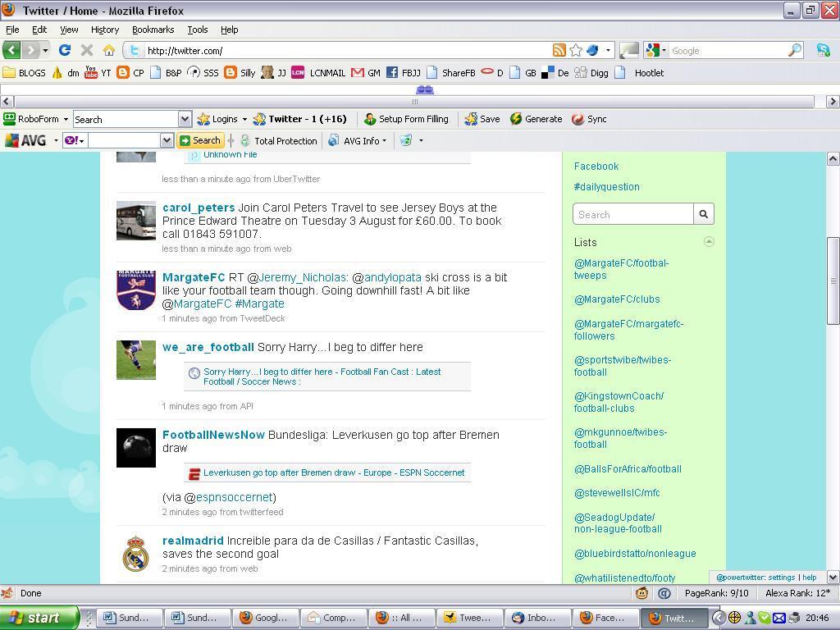Click the Windows start button

39,618
